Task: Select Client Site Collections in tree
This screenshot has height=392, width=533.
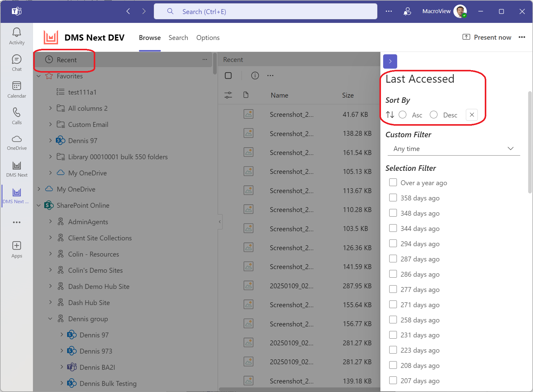Action: click(x=100, y=238)
